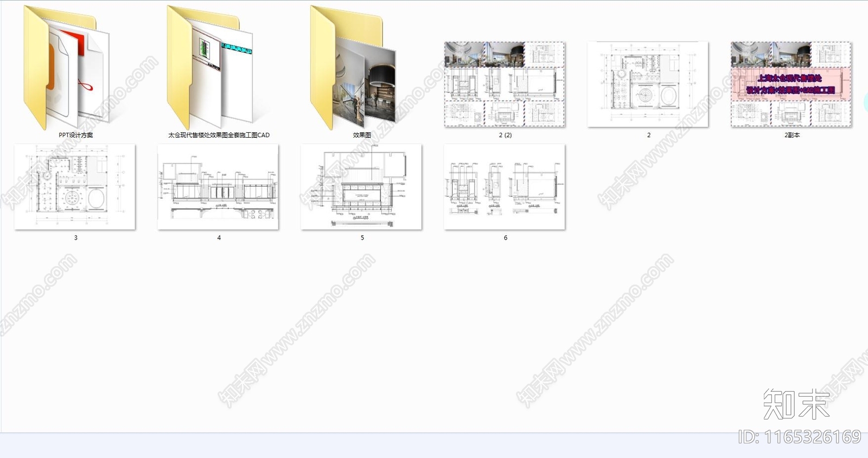Click the file name label 效果图

point(362,135)
